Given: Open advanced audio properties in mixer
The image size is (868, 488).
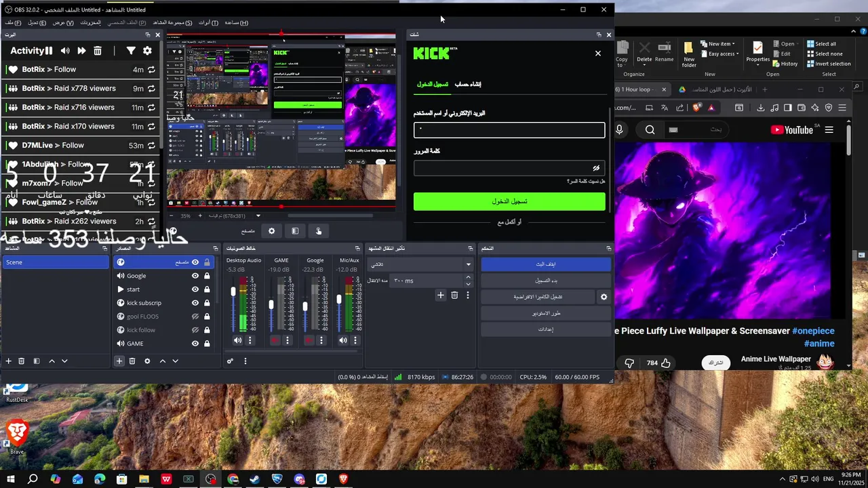Looking at the screenshot, I should [231, 361].
